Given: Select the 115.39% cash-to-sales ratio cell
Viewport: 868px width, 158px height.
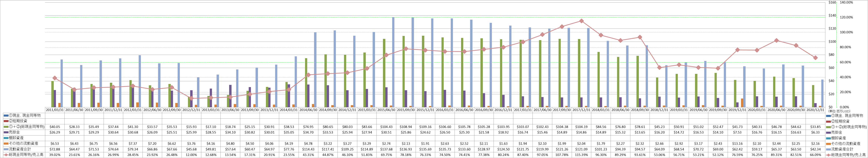Looking at the screenshot, I should coord(581,155).
